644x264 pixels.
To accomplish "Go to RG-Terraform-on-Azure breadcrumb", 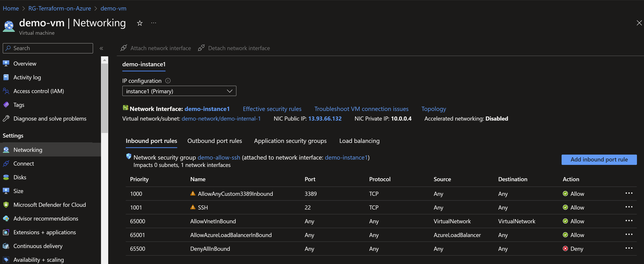I will pos(60,8).
